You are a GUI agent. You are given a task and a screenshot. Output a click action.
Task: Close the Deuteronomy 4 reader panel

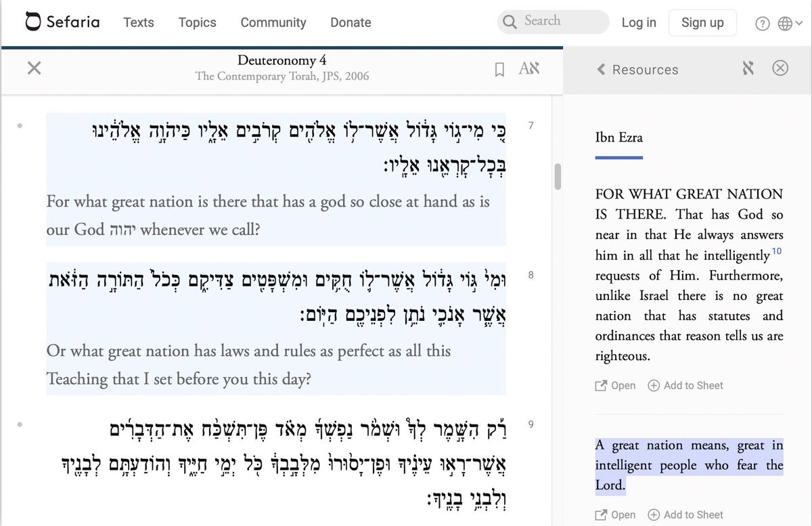pyautogui.click(x=34, y=68)
